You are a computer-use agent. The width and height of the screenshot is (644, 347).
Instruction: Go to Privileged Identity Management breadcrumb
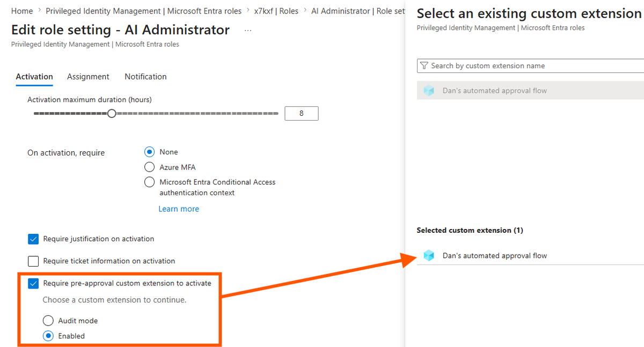click(144, 11)
